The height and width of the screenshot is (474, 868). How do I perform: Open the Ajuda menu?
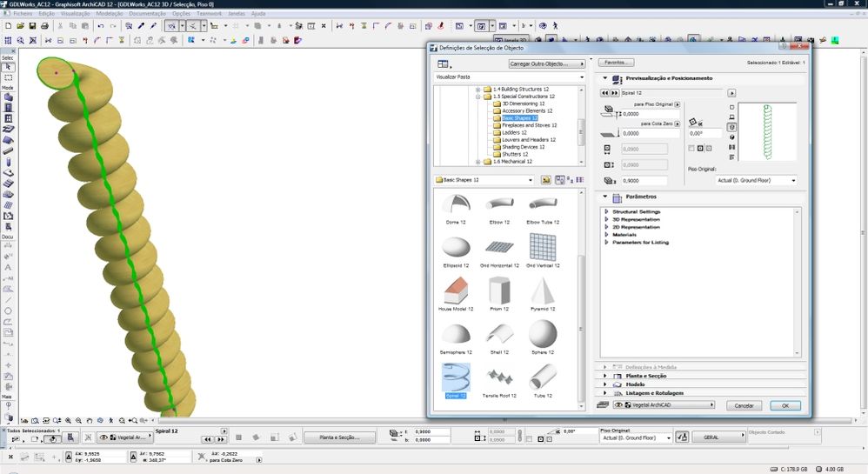[x=258, y=13]
